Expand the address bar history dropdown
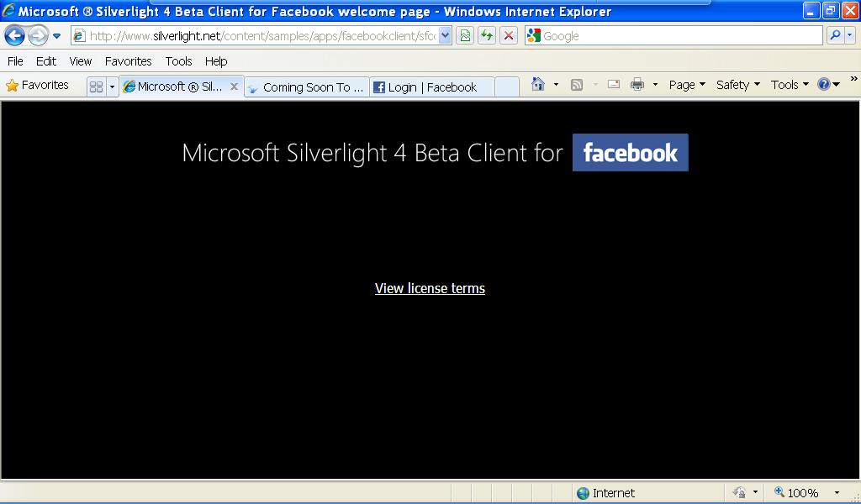The image size is (861, 504). click(446, 36)
